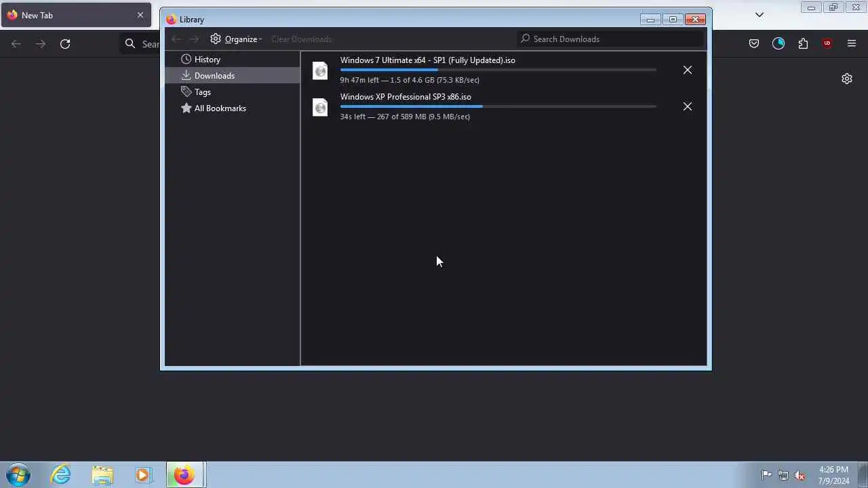
Task: Click the Library forward arrow
Action: click(x=194, y=39)
